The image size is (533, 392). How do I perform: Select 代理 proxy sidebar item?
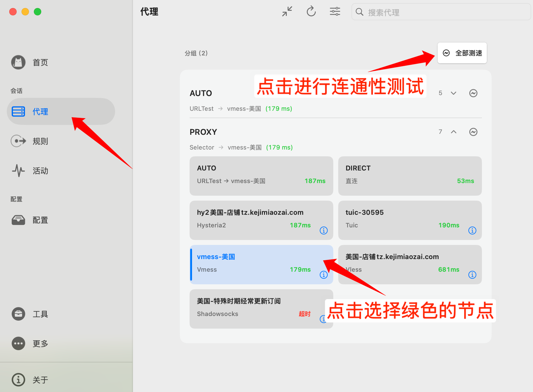[61, 111]
